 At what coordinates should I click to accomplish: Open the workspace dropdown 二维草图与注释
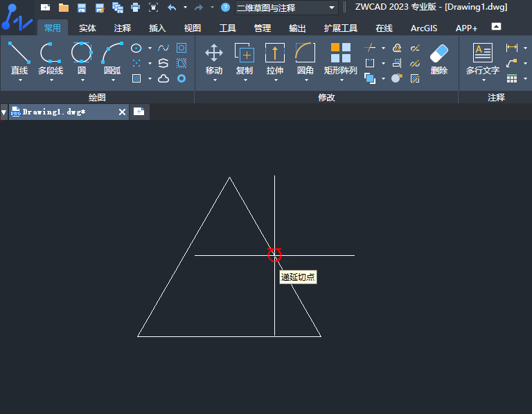(286, 8)
